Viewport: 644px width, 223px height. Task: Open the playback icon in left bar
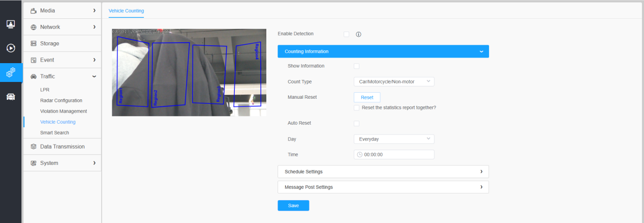pyautogui.click(x=11, y=48)
